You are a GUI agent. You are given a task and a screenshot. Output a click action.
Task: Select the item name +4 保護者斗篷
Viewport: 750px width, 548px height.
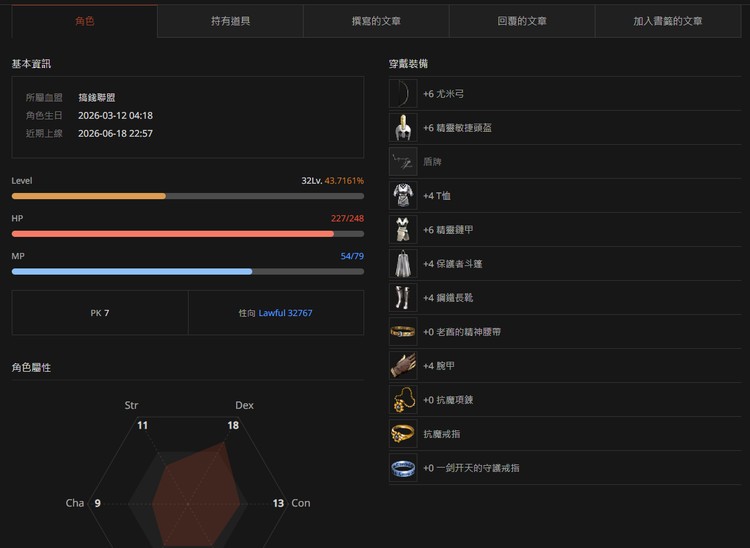tap(452, 263)
